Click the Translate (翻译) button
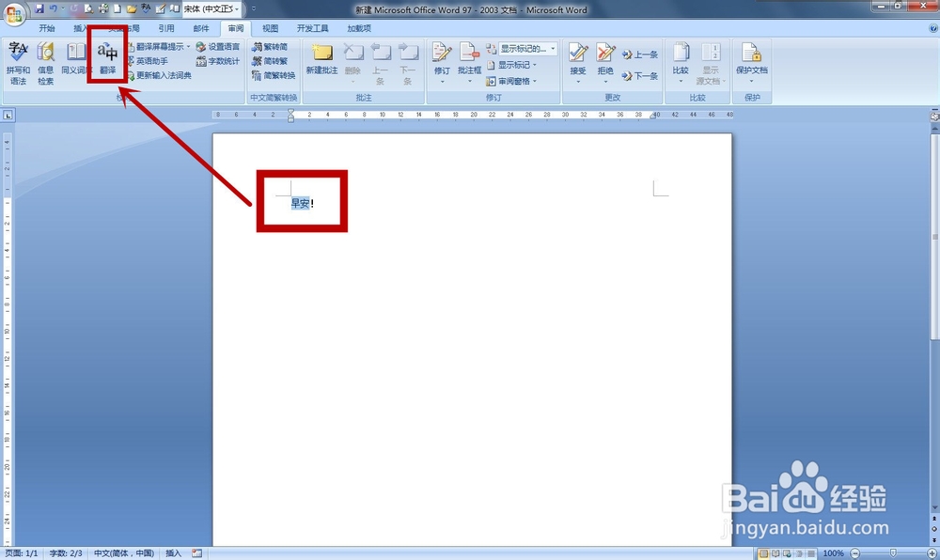The image size is (940, 560). 108,57
